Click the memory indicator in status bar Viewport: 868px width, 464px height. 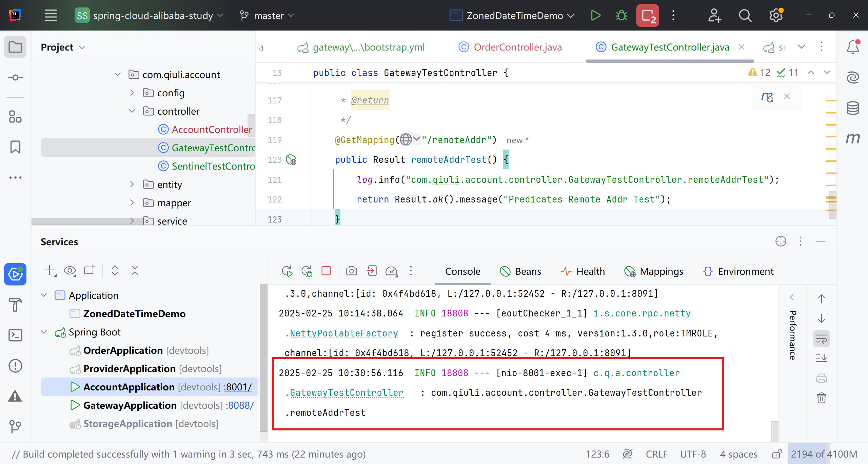824,454
